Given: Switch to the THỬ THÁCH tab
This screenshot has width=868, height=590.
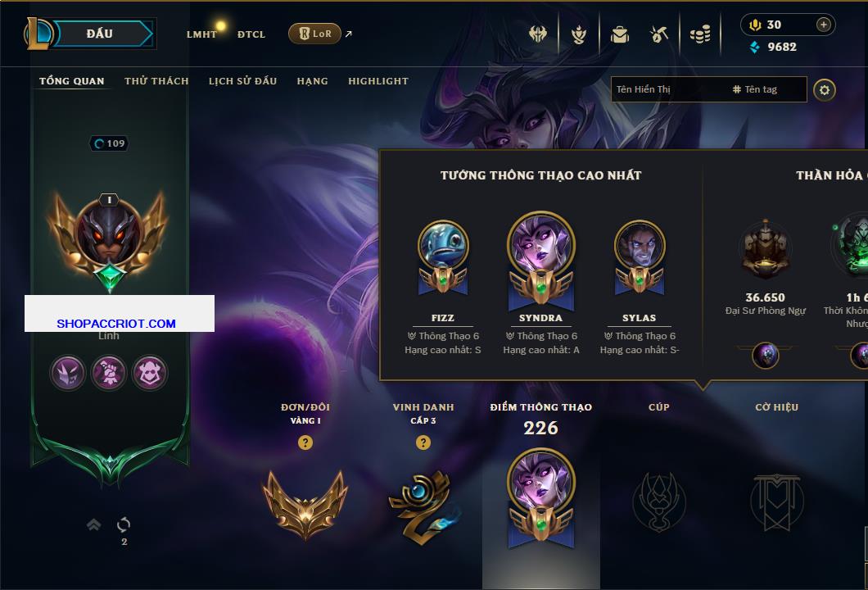Looking at the screenshot, I should [156, 81].
